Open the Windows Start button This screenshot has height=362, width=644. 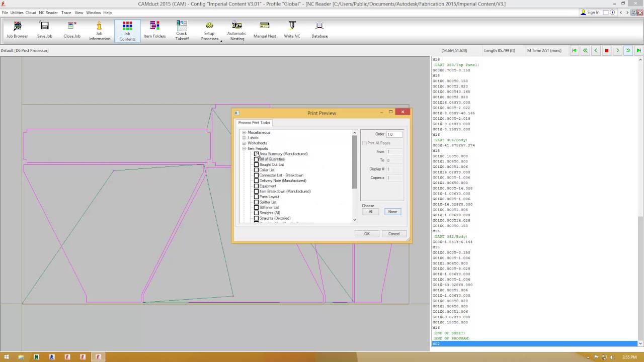coord(7,357)
